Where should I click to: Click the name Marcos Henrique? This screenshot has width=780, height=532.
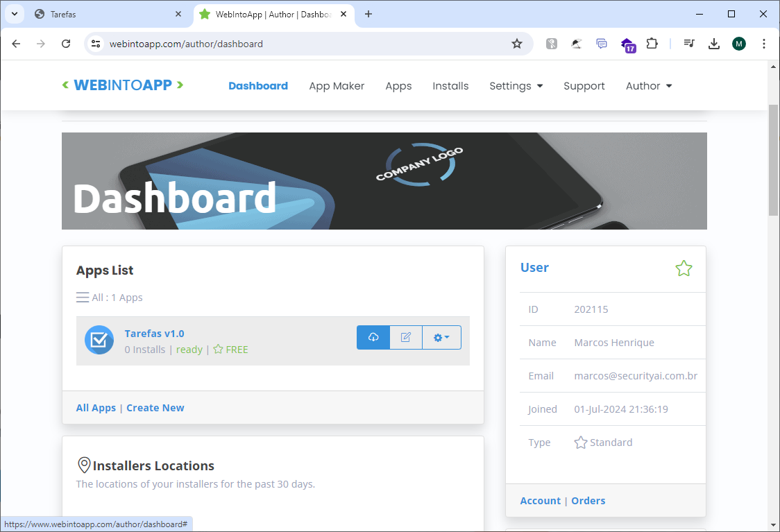click(614, 343)
